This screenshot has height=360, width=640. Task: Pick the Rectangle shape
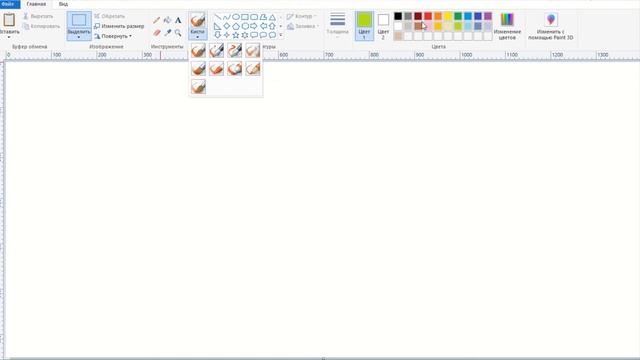[x=245, y=17]
